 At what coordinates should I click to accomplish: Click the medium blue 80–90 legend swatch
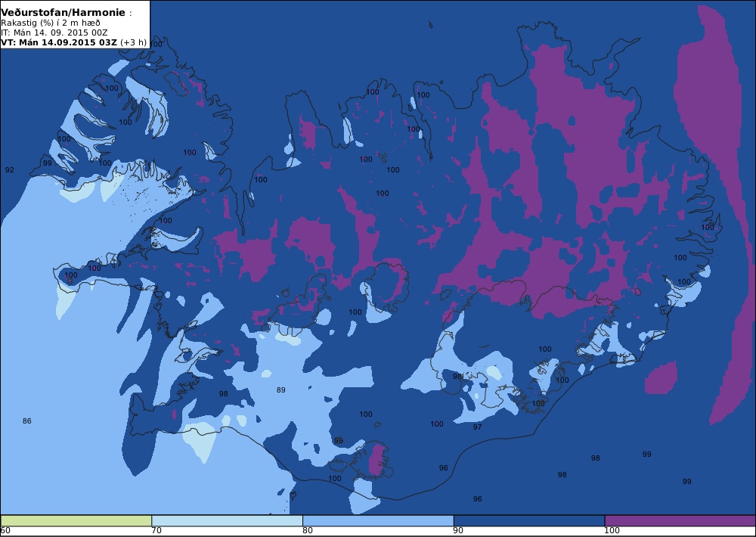378,520
